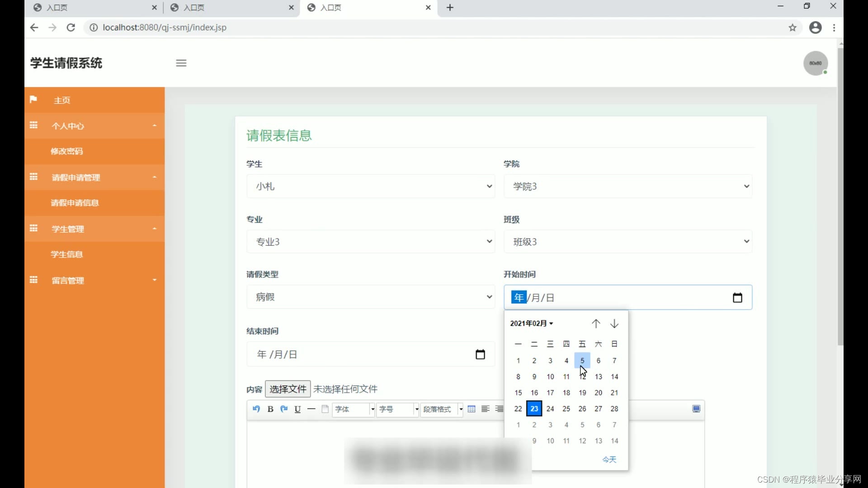Open calendar icon of 结束时间 field
The image size is (868, 488).
coord(480,355)
